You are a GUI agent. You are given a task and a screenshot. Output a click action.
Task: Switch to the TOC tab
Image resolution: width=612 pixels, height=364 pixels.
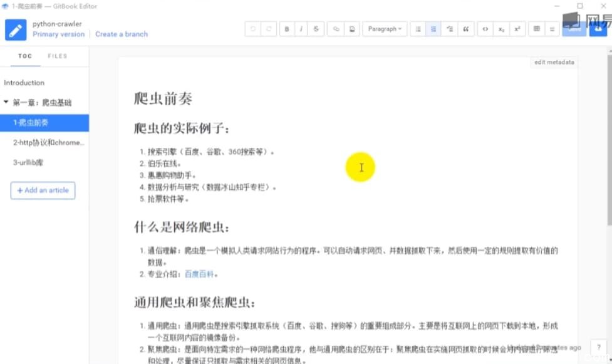pyautogui.click(x=24, y=56)
